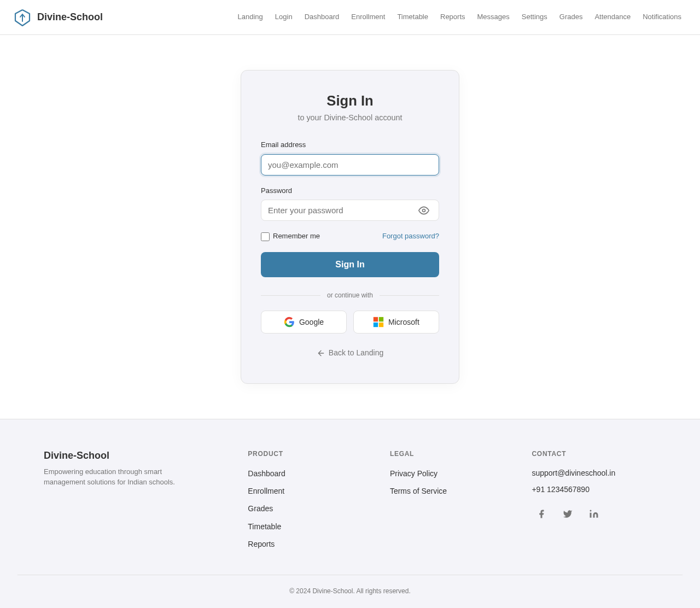Open Timetable link in footer Product list
This screenshot has height=608, width=700.
(264, 527)
